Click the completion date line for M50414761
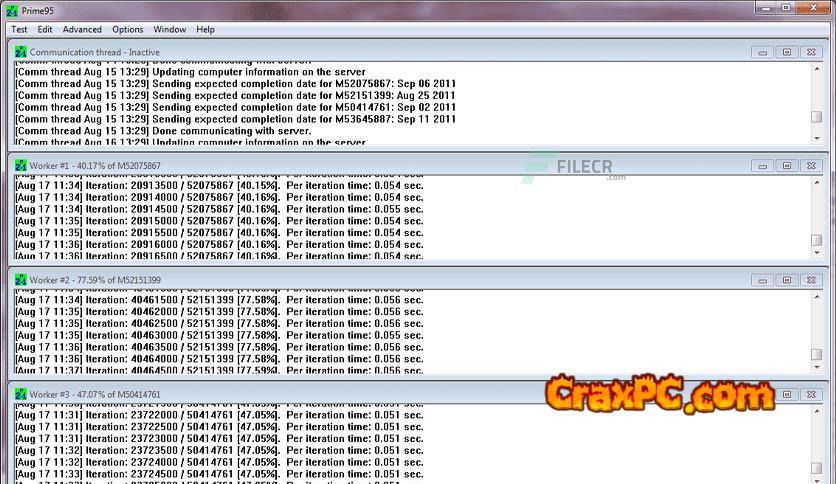 pyautogui.click(x=236, y=107)
